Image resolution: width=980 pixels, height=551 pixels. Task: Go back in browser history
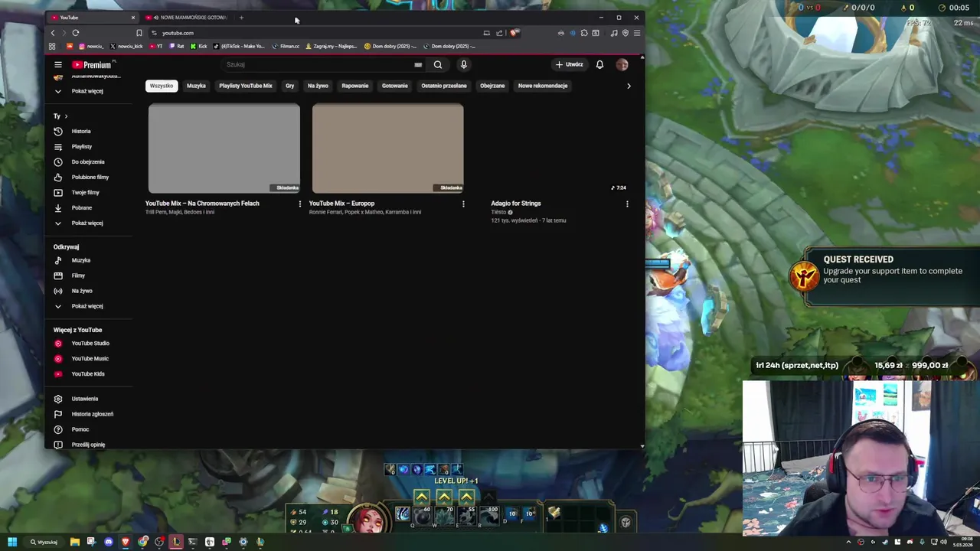[53, 33]
